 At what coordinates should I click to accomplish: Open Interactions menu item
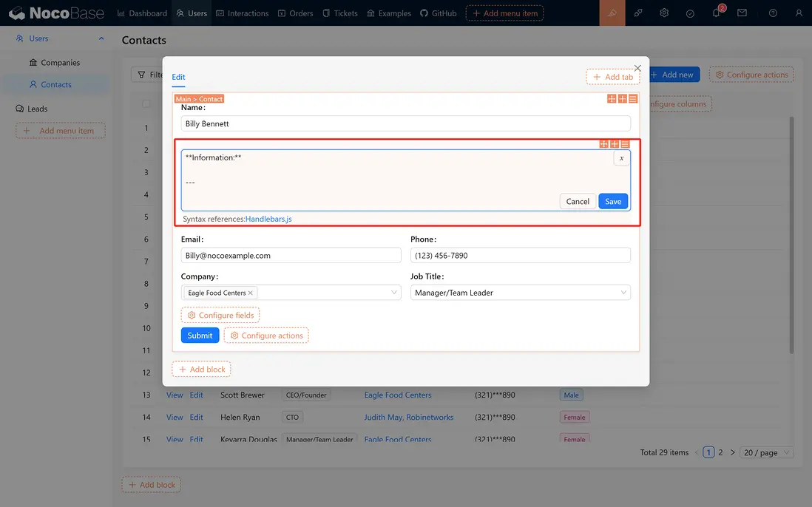pos(243,13)
